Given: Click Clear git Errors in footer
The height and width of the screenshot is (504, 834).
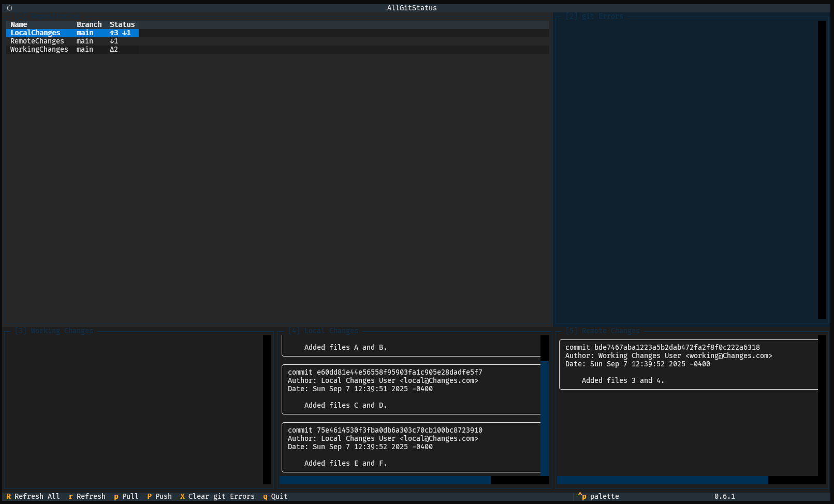Looking at the screenshot, I should point(217,496).
